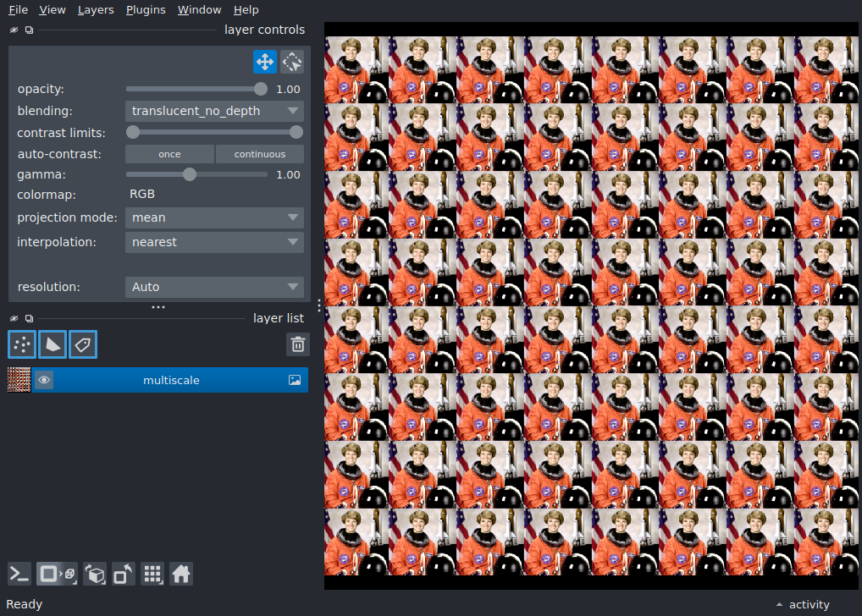Click the opacity value 1.00
862x616 pixels.
(288, 89)
